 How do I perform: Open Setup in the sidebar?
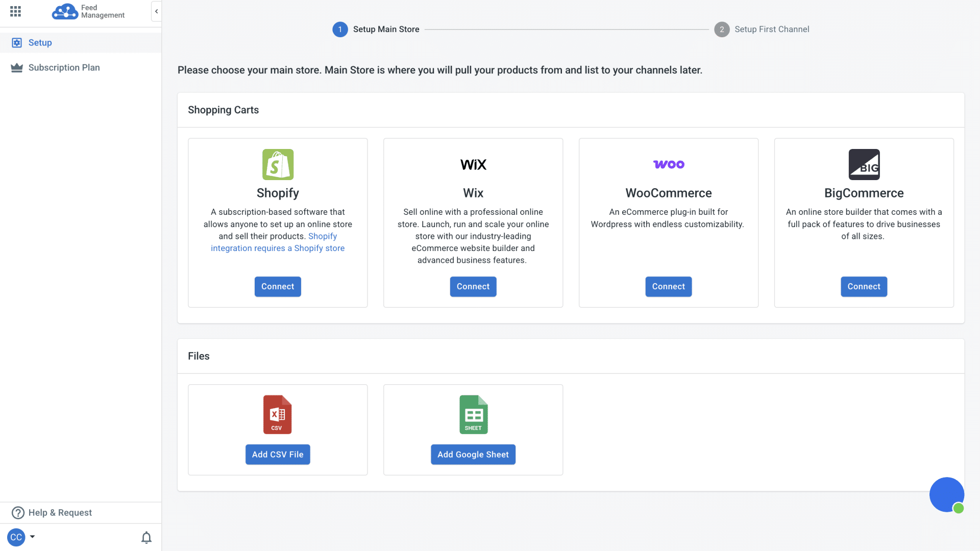(81, 43)
